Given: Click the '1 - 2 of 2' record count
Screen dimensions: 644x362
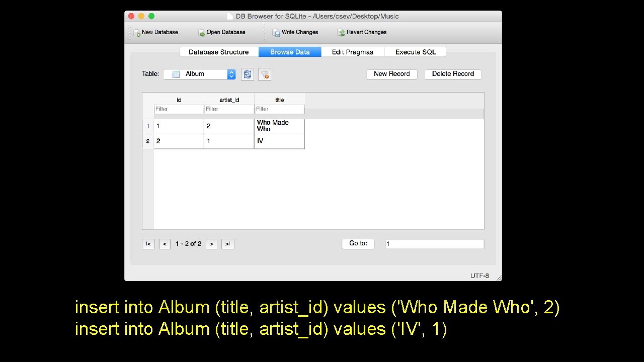Looking at the screenshot, I should (188, 244).
